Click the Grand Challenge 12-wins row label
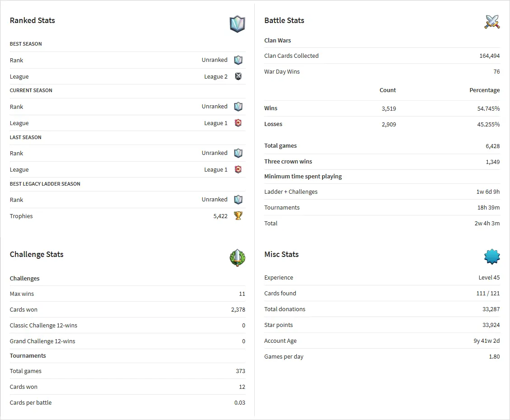The width and height of the screenshot is (510, 420). [42, 341]
